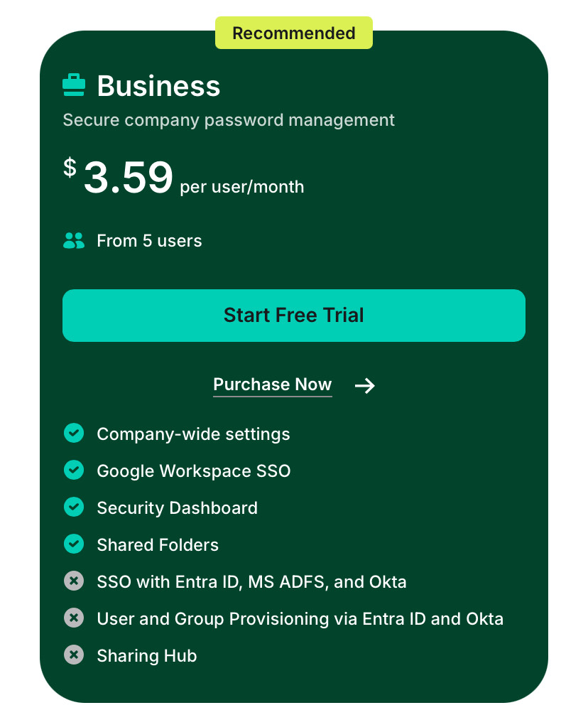The width and height of the screenshot is (588, 715).
Task: Open the Purchase Now link
Action: coord(273,385)
